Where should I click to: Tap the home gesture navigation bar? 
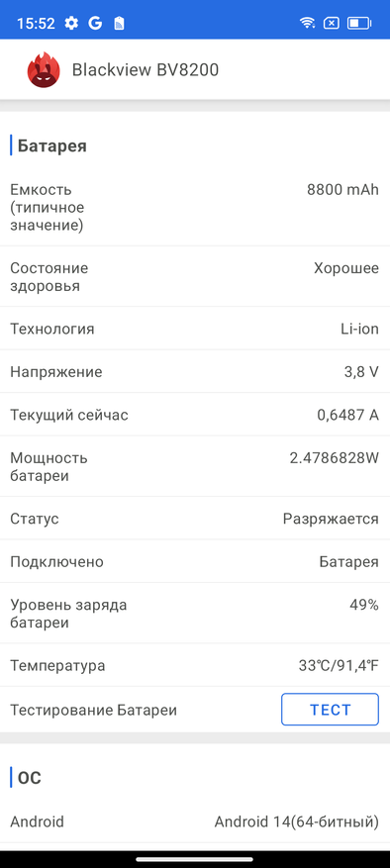point(195,859)
